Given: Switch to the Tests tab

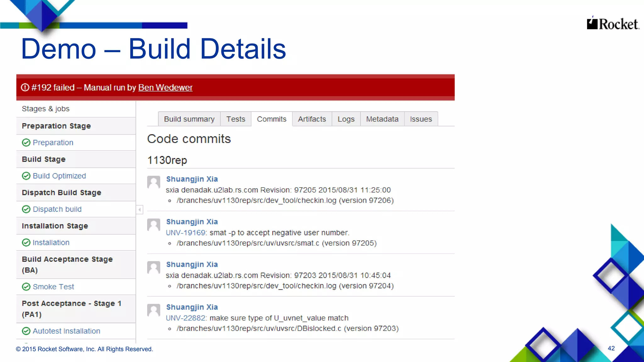Looking at the screenshot, I should pos(236,119).
